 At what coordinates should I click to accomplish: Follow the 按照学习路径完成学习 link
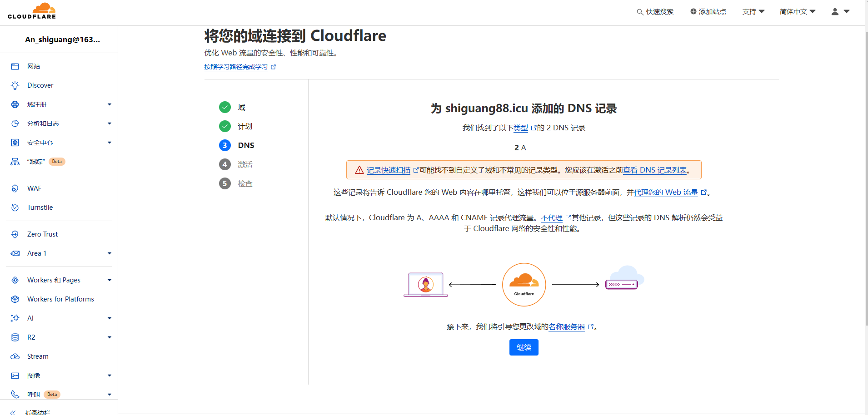236,67
